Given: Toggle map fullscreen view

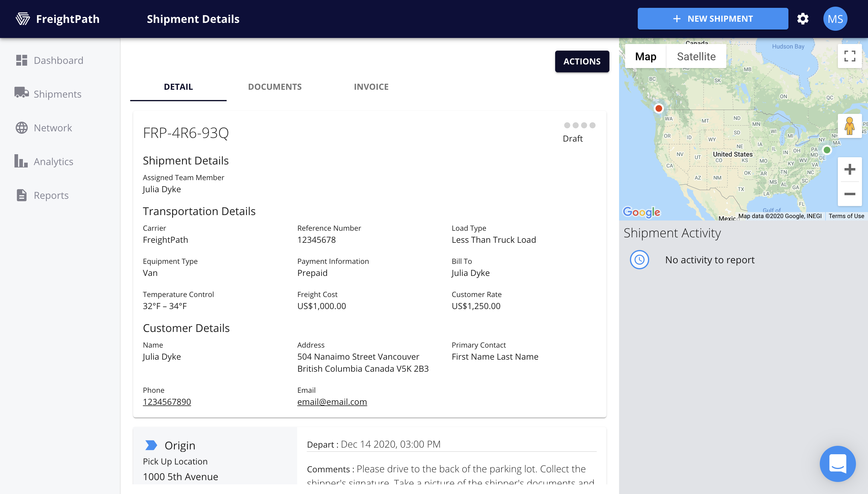Looking at the screenshot, I should coord(849,56).
